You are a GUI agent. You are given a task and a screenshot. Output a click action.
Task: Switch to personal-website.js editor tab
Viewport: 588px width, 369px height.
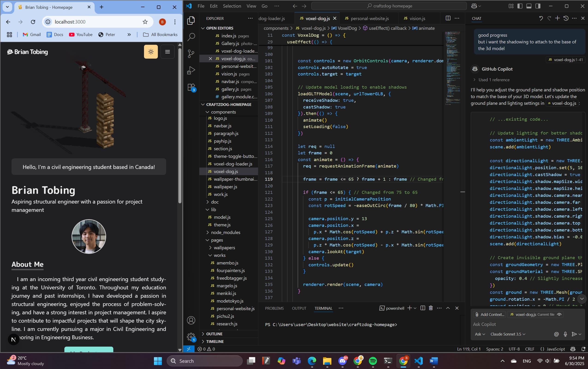(369, 18)
